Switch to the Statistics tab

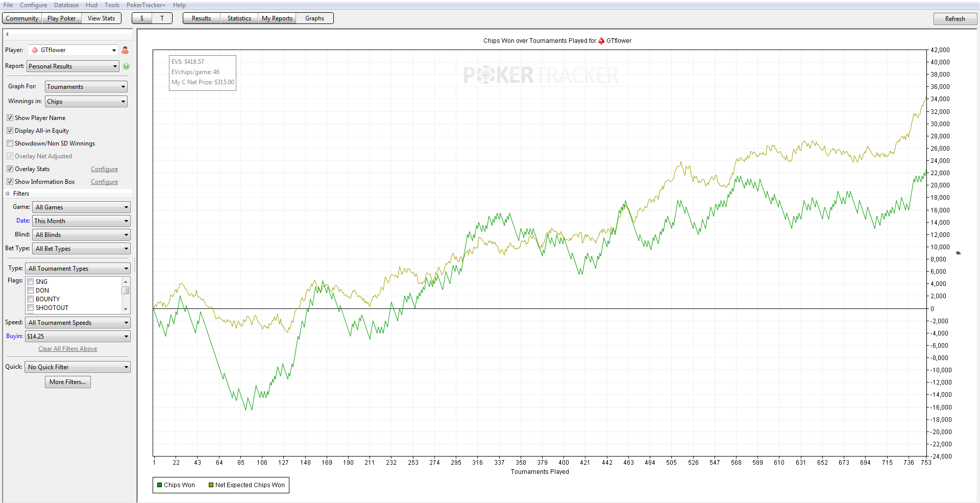(x=239, y=18)
